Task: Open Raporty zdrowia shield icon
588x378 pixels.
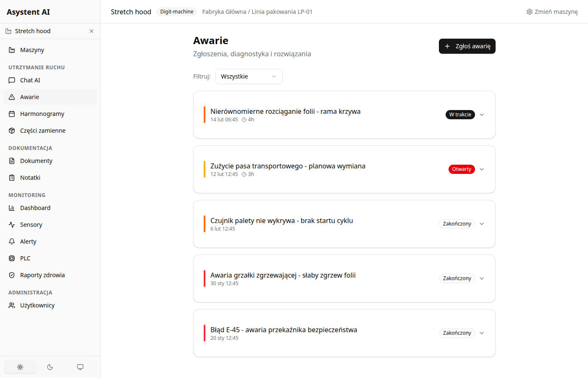Action: click(x=12, y=275)
